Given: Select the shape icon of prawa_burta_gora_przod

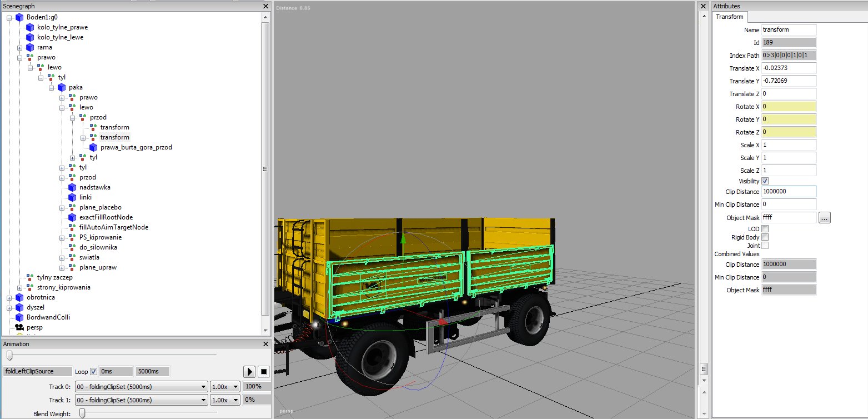Looking at the screenshot, I should pyautogui.click(x=93, y=147).
